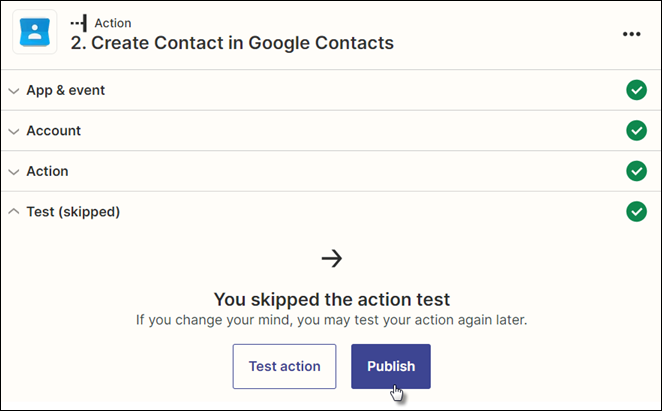Open the App & event section label

[x=65, y=90]
